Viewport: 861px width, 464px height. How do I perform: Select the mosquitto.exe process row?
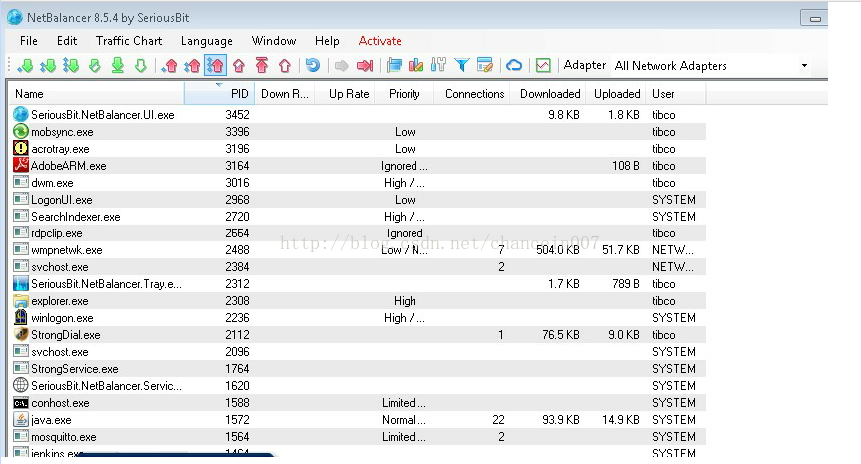(358, 437)
